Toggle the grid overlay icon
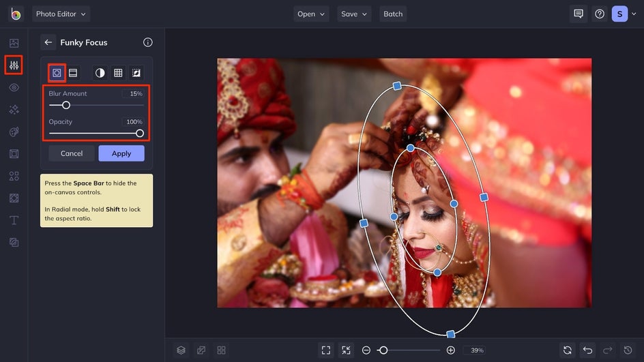The image size is (644, 362). [118, 73]
